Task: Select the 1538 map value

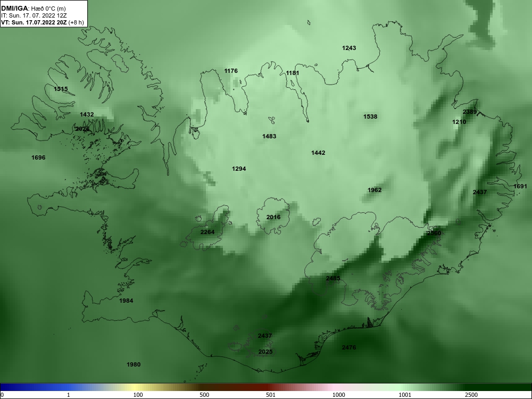Action: 370,117
